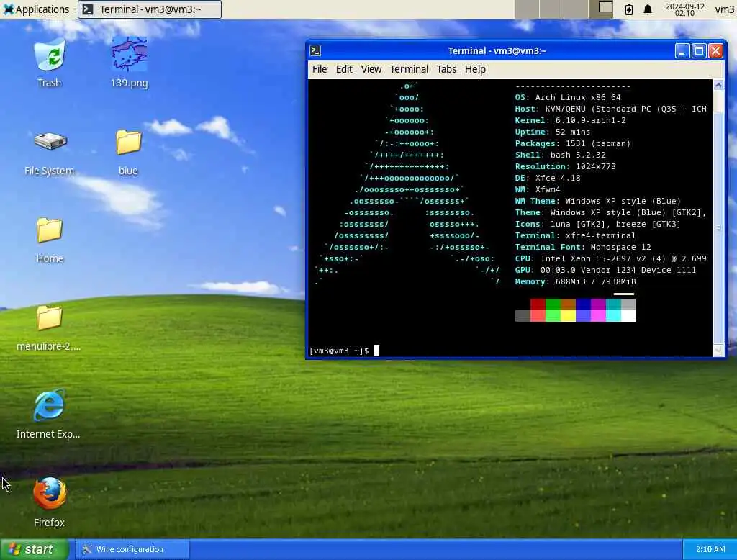Open the Edit menu in Terminal
Viewport: 737px width, 560px height.
tap(344, 69)
